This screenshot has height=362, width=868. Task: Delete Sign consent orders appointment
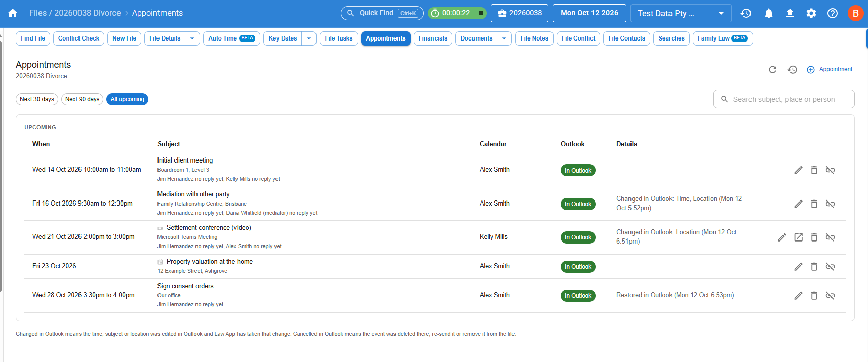814,296
